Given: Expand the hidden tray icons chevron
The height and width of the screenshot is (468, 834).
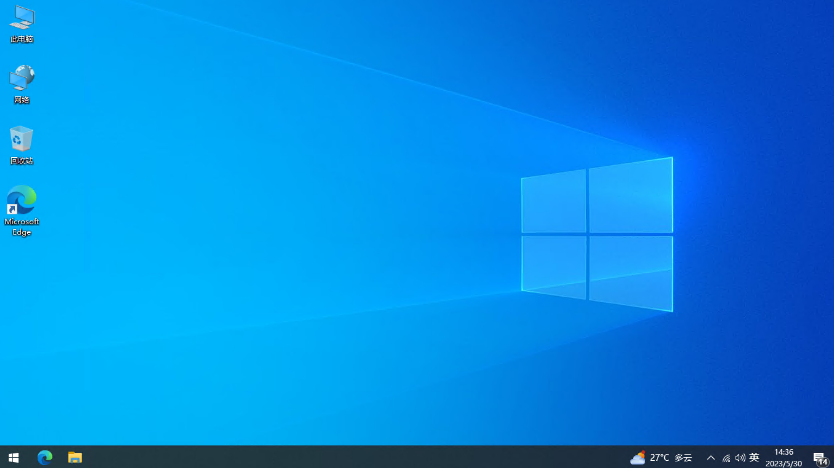Looking at the screenshot, I should (x=711, y=458).
